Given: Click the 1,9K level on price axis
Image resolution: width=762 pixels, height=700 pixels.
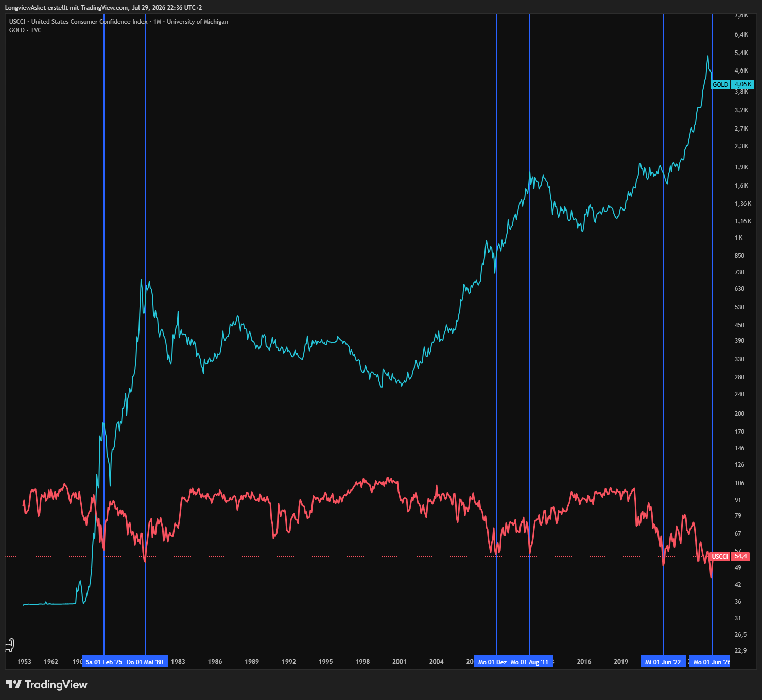Looking at the screenshot, I should point(741,167).
